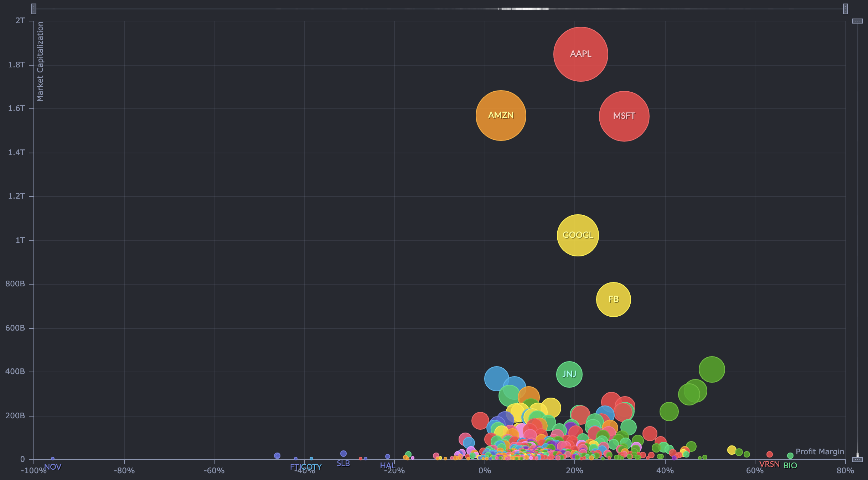
Task: Click the horizontal scrollbar preview track center
Action: 439,9
